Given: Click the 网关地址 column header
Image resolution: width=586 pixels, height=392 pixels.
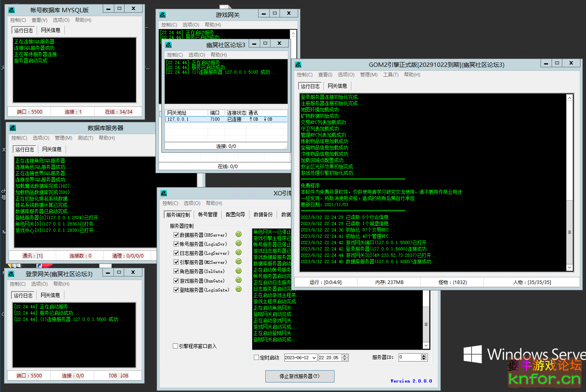Looking at the screenshot, I should 186,113.
